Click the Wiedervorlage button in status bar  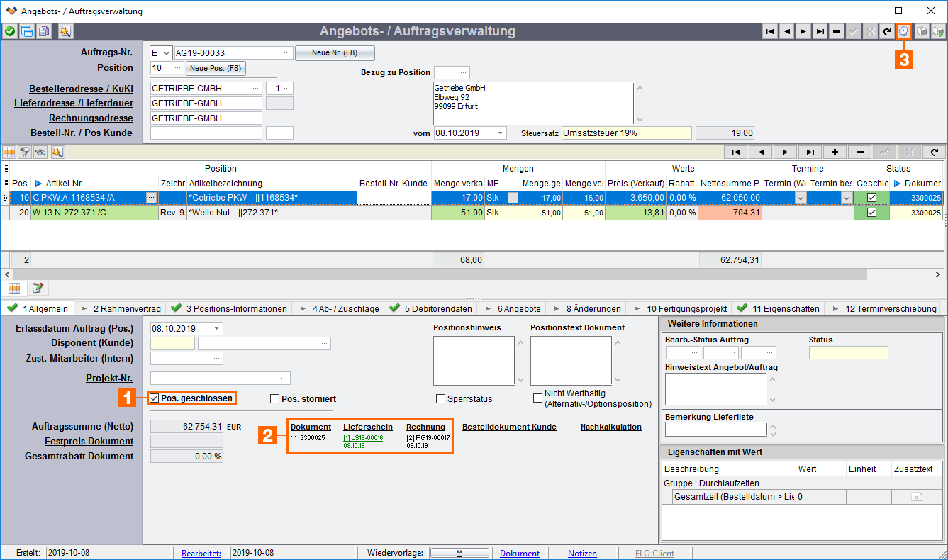[459, 554]
